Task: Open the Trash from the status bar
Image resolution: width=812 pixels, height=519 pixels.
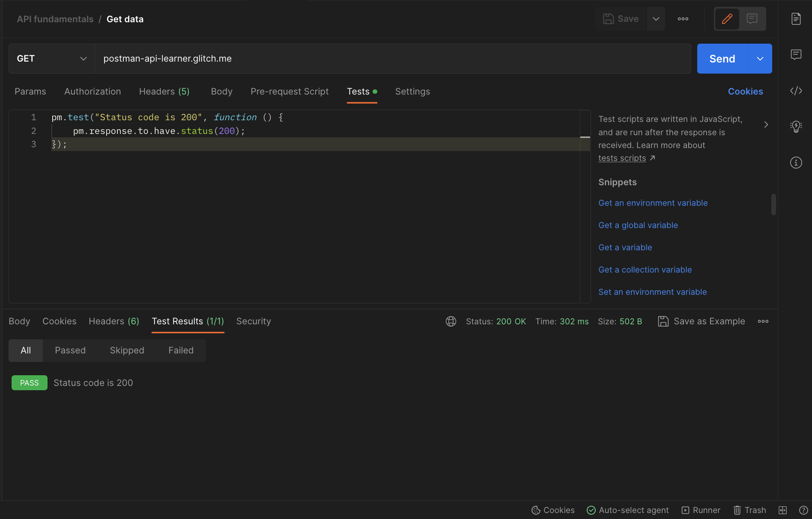Action: point(749,510)
